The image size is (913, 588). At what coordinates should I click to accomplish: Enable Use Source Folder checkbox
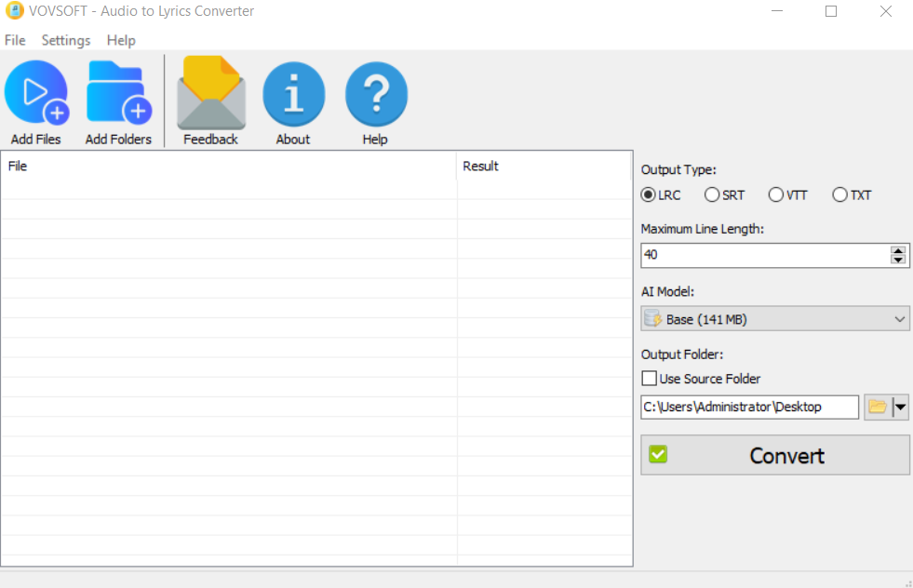pos(650,379)
